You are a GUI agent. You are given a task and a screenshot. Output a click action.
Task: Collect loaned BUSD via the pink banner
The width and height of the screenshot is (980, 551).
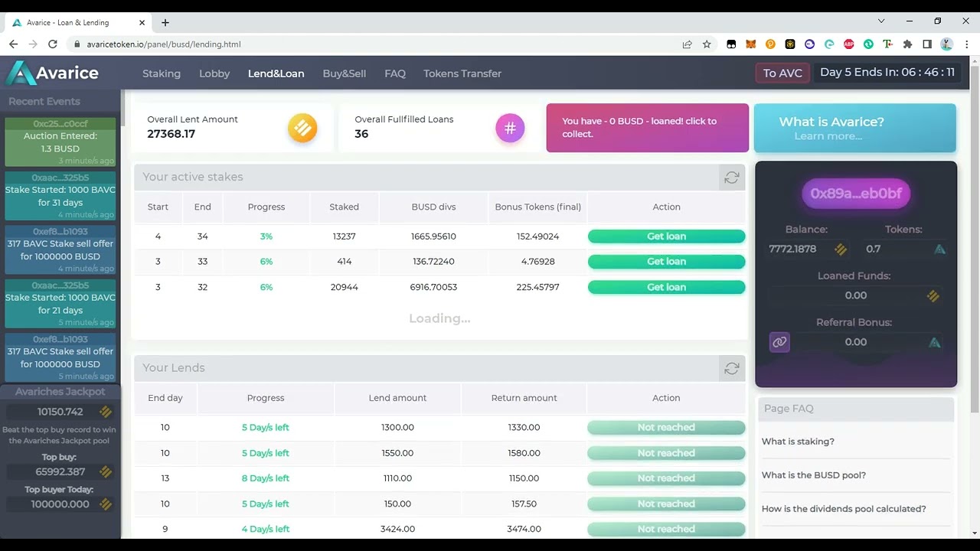(x=648, y=128)
